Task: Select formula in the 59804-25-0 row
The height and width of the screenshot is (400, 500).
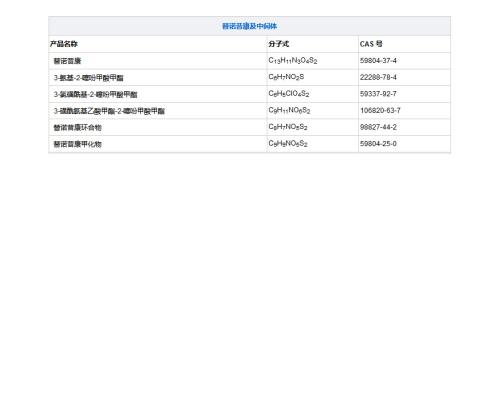Action: 288,144
